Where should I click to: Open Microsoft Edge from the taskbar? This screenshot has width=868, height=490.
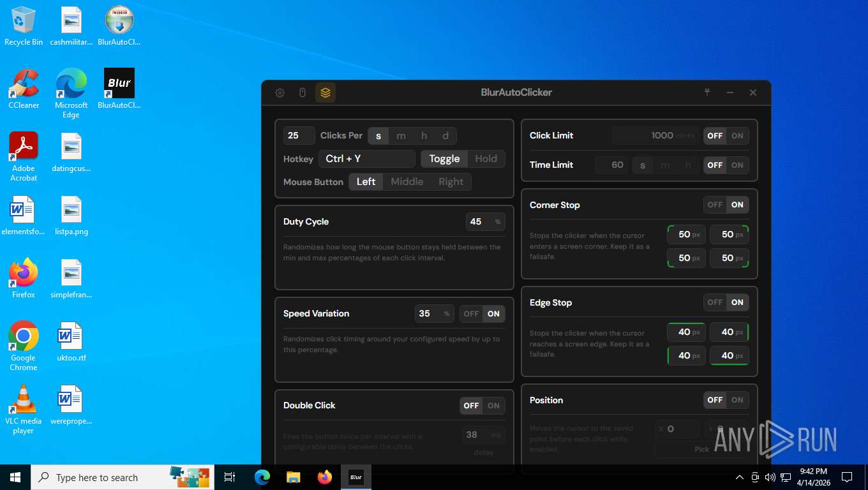coord(262,477)
